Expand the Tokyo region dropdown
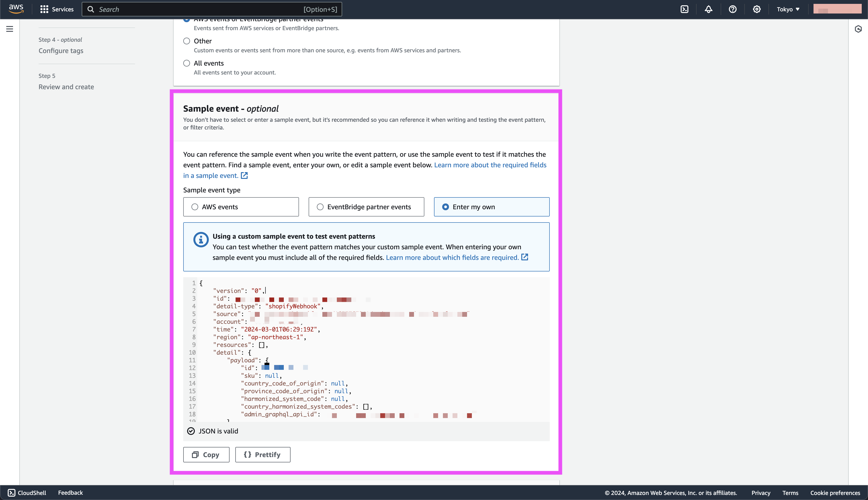The image size is (868, 500). click(788, 9)
